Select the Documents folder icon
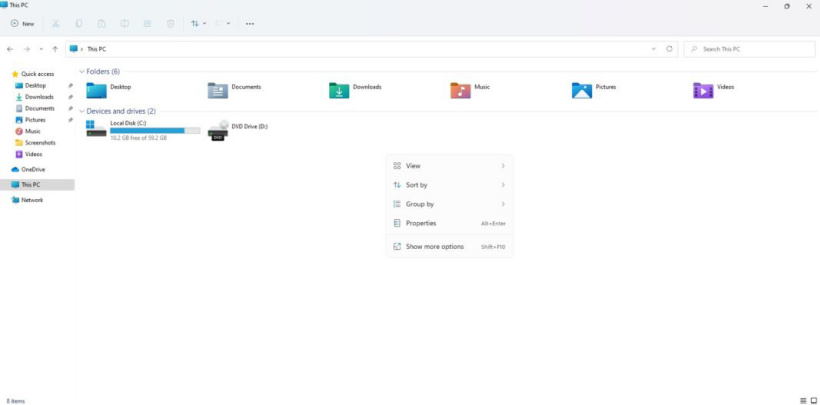Viewport: 820px width, 405px height. point(218,91)
